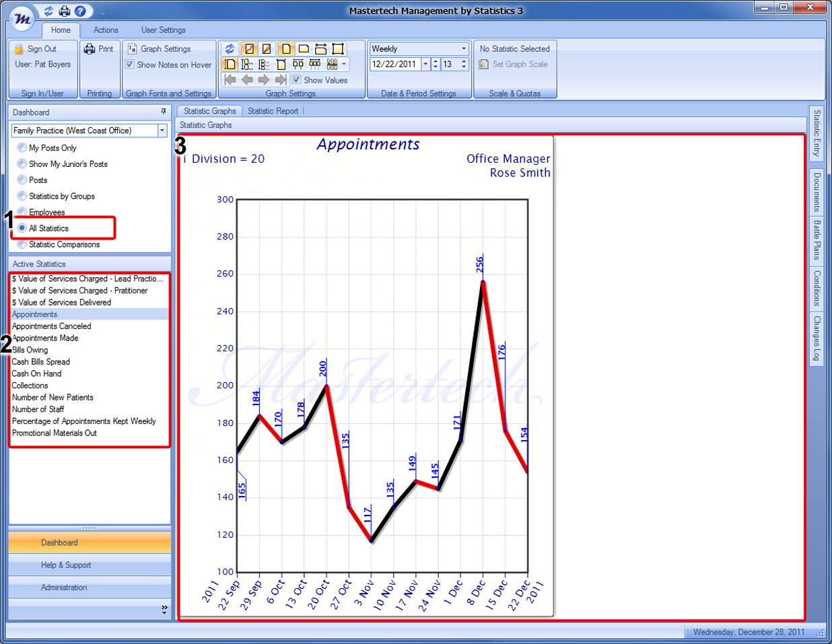Click the date up/down spinner
832x644 pixels.
coord(436,65)
